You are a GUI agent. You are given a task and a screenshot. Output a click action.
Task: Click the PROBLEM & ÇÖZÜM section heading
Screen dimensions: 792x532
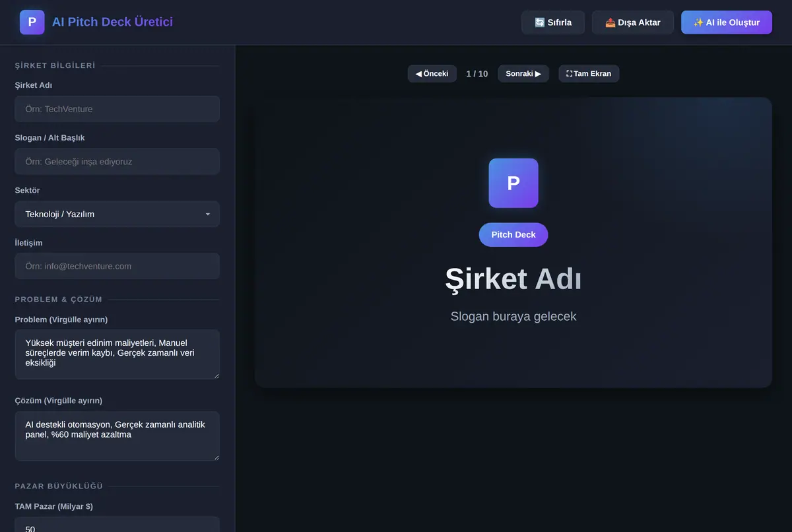coord(59,299)
